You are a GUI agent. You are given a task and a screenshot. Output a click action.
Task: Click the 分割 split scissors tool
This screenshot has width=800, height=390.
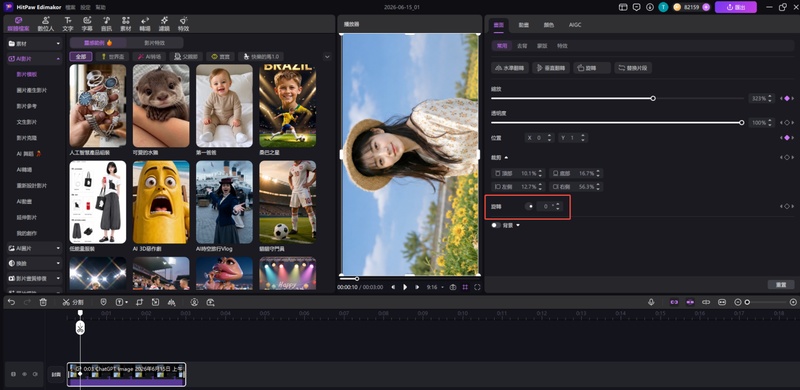[73, 302]
